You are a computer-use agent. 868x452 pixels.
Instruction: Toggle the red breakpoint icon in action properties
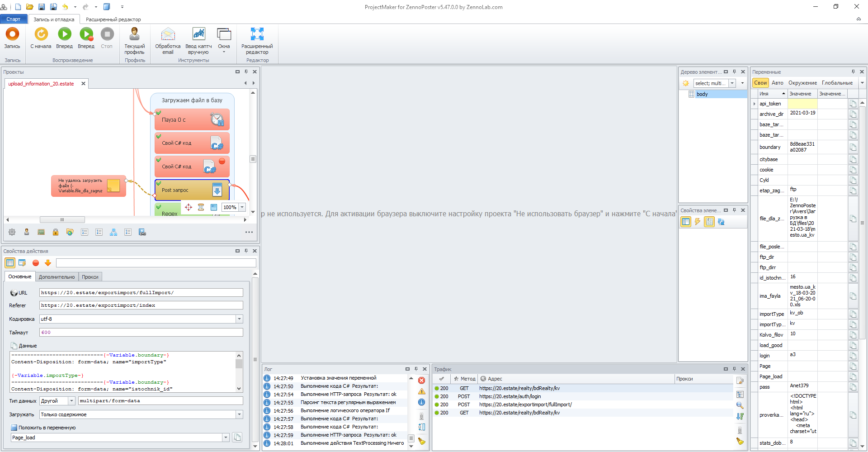click(x=36, y=263)
